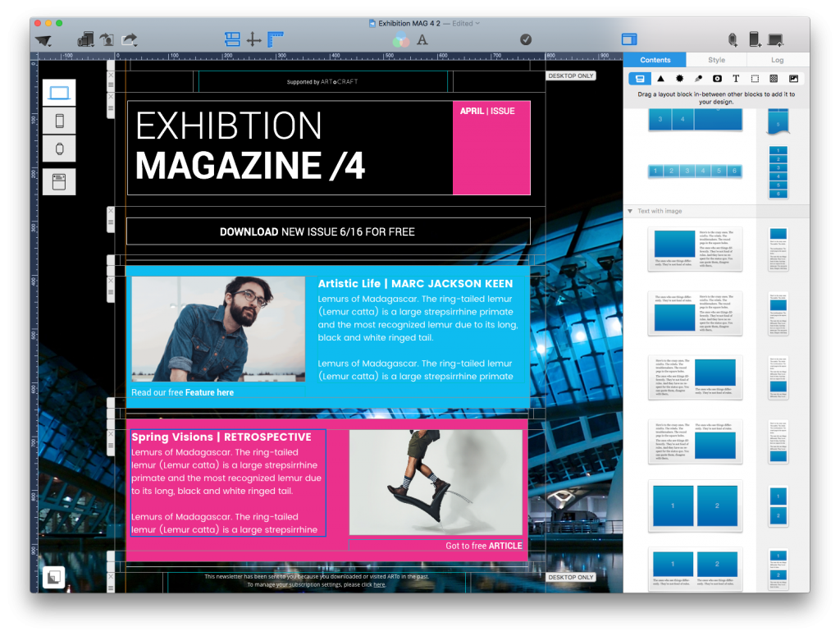Select the burst graphics icon
The width and height of the screenshot is (840, 636).
(x=680, y=79)
